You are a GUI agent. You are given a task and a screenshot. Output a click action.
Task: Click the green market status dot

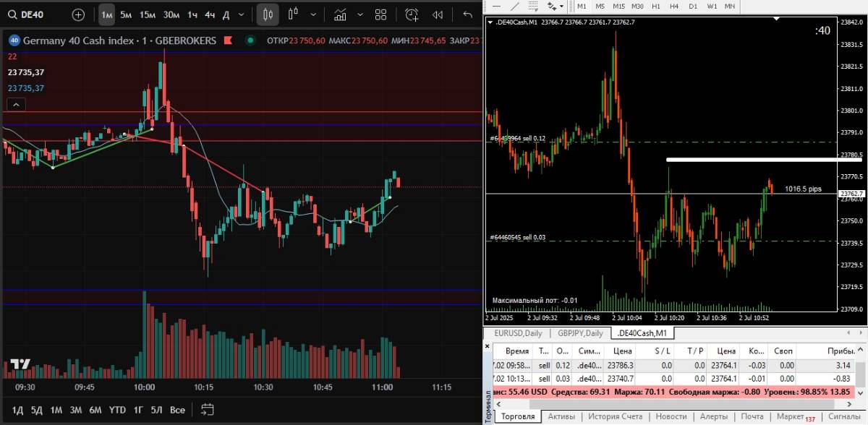[251, 40]
